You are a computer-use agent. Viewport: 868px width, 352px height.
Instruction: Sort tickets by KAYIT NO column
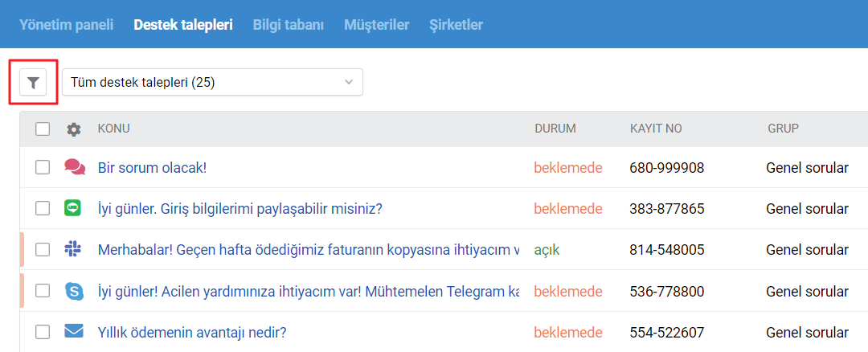(x=656, y=129)
